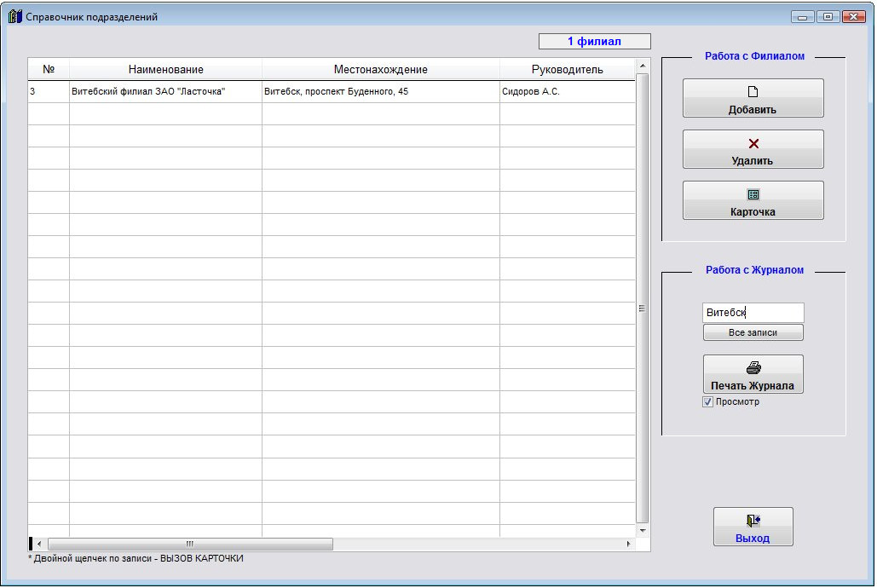Screen dimensions: 877x588
Task: Open branch card via Карточка icon
Action: tap(753, 194)
